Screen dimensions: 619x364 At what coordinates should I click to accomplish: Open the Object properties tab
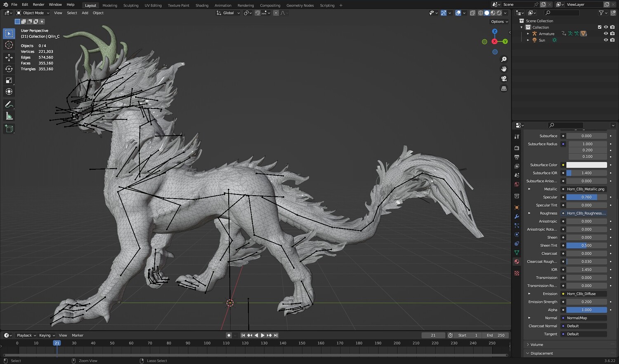pyautogui.click(x=517, y=207)
